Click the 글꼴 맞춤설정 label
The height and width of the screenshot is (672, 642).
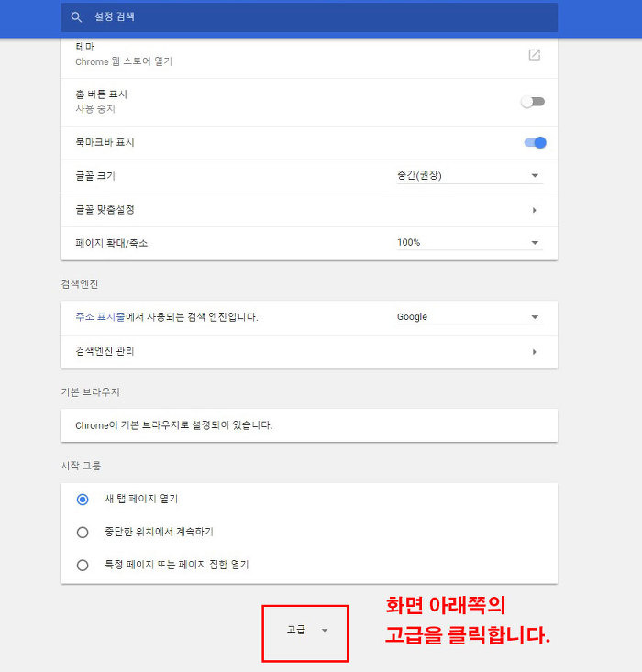click(105, 210)
